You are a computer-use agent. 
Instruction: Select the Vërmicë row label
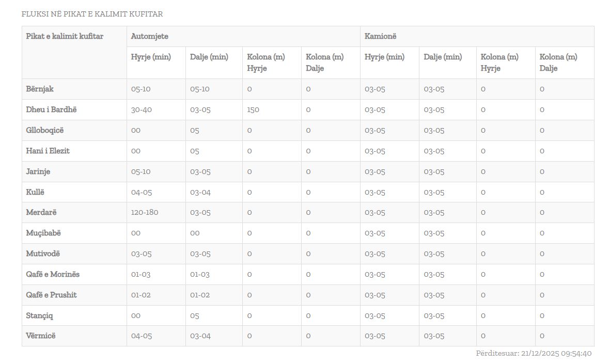[x=41, y=336]
